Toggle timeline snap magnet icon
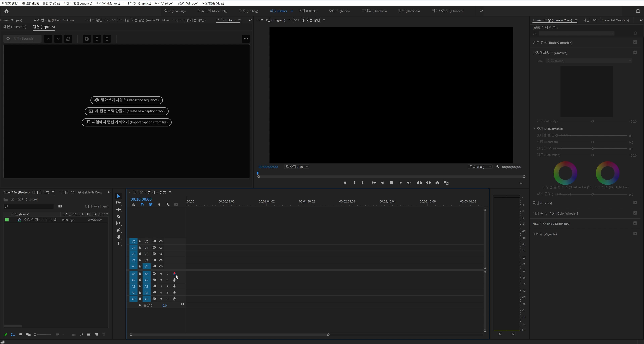This screenshot has height=344, width=644. 142,204
